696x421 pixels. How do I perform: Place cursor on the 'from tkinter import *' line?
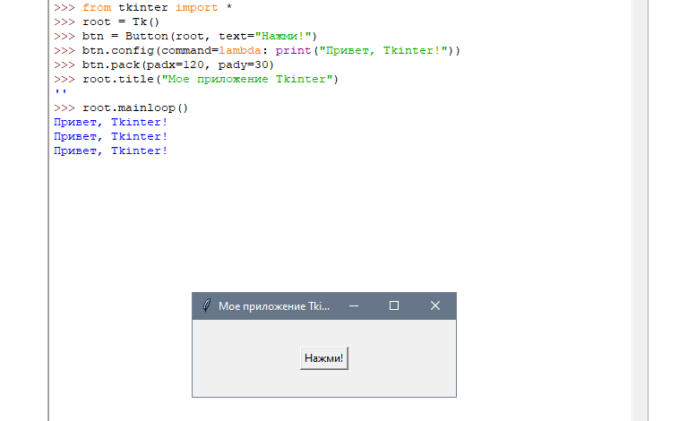[150, 7]
